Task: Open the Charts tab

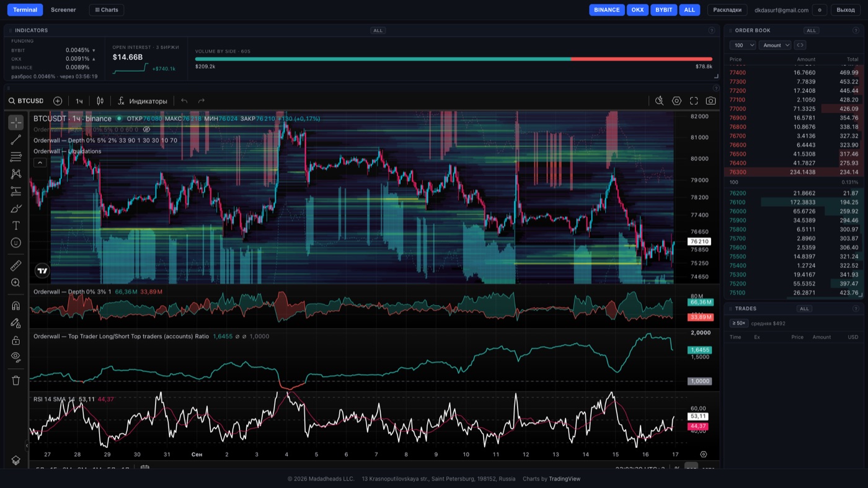Action: coord(107,10)
